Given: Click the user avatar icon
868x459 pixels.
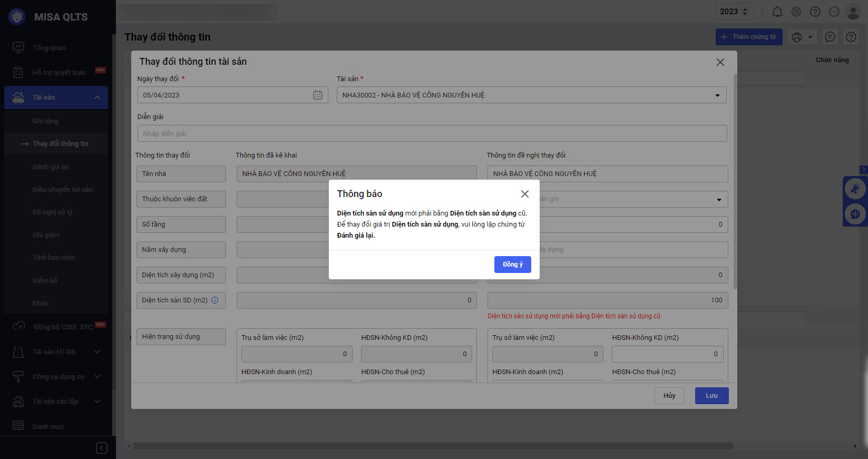Looking at the screenshot, I should click(852, 12).
